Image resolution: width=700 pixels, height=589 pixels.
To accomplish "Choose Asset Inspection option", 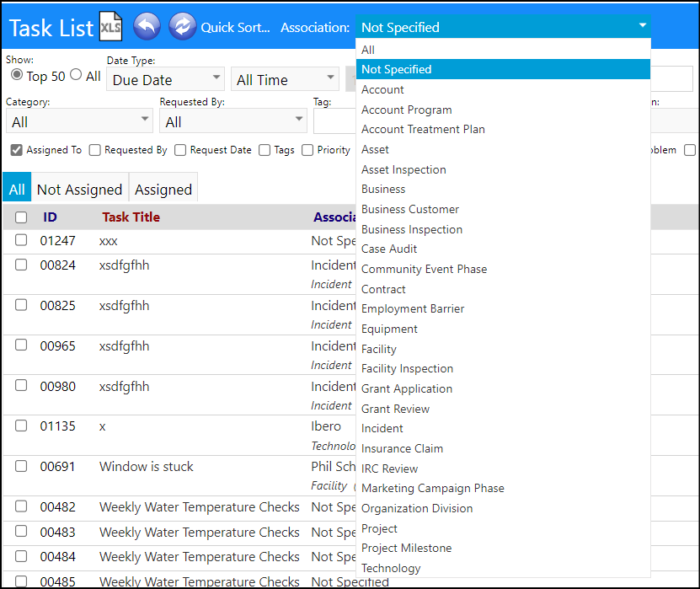I will coord(503,169).
